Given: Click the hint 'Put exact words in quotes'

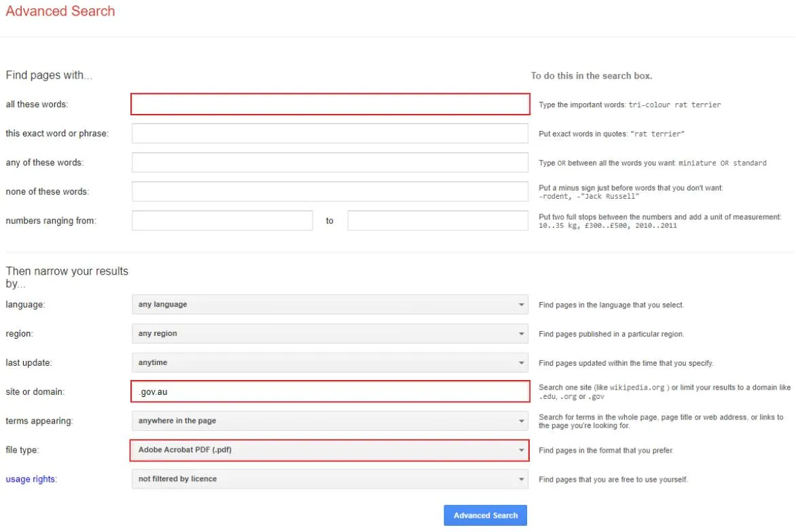Looking at the screenshot, I should pos(611,134).
